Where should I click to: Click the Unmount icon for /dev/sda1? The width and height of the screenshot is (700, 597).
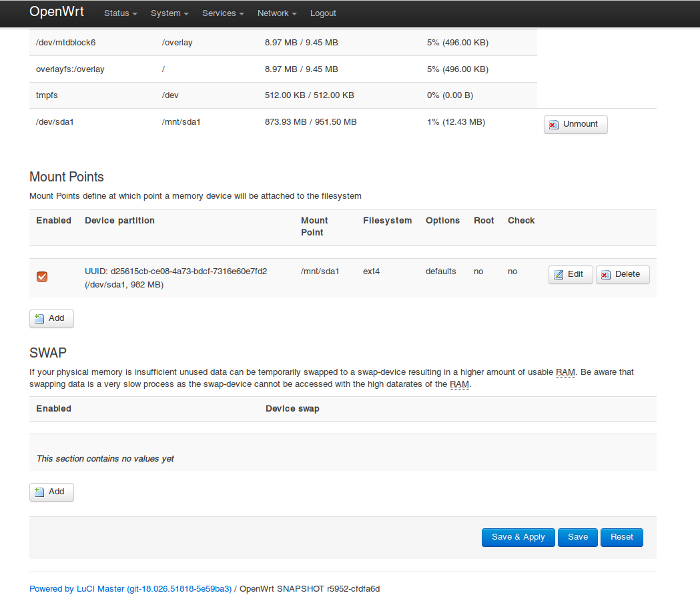click(554, 125)
